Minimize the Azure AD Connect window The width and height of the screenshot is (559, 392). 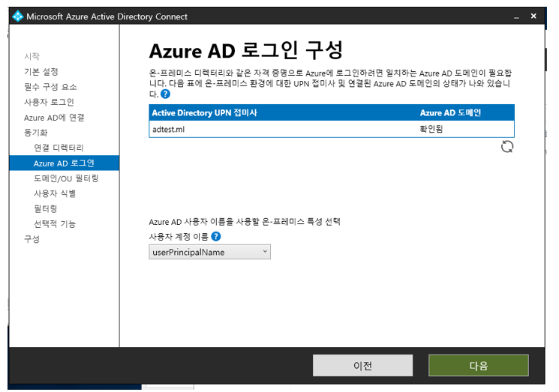[516, 16]
